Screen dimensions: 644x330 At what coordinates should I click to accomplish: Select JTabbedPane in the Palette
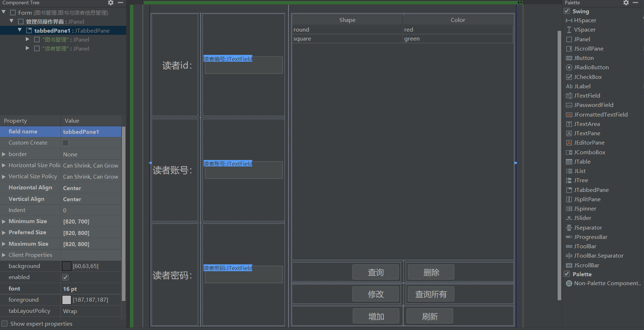[x=591, y=190]
